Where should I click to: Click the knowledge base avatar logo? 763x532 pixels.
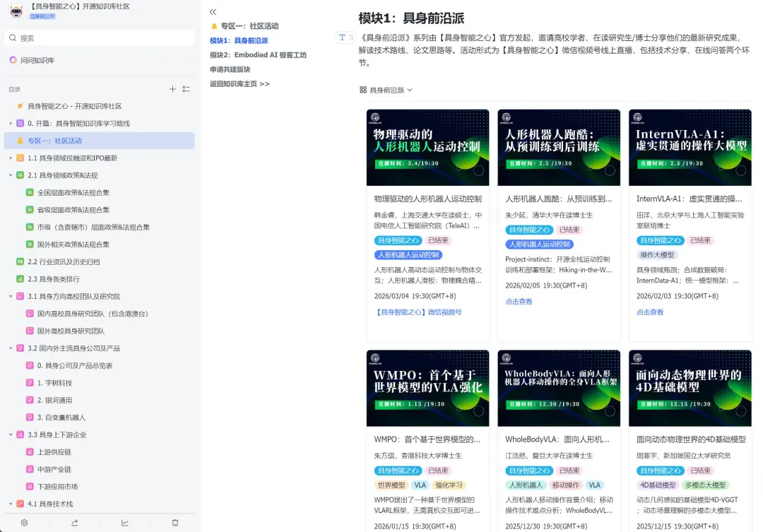(16, 11)
